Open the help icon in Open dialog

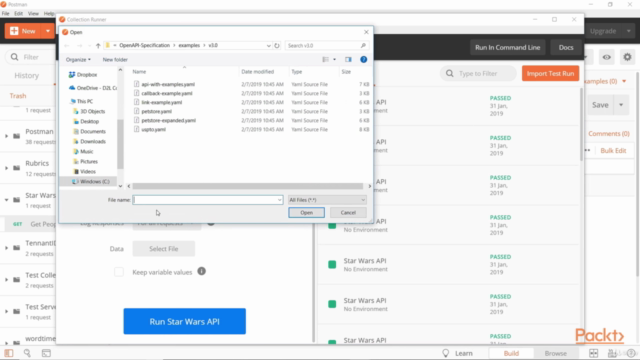[363, 60]
